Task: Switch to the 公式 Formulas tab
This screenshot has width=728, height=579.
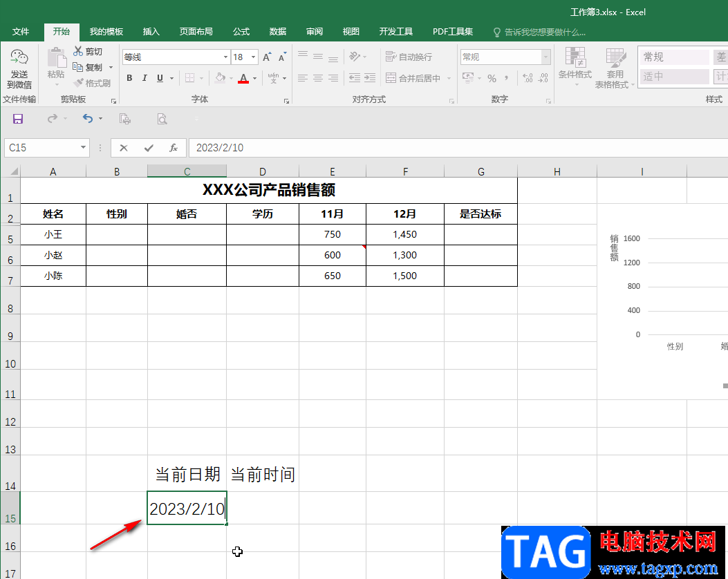Action: 241,32
